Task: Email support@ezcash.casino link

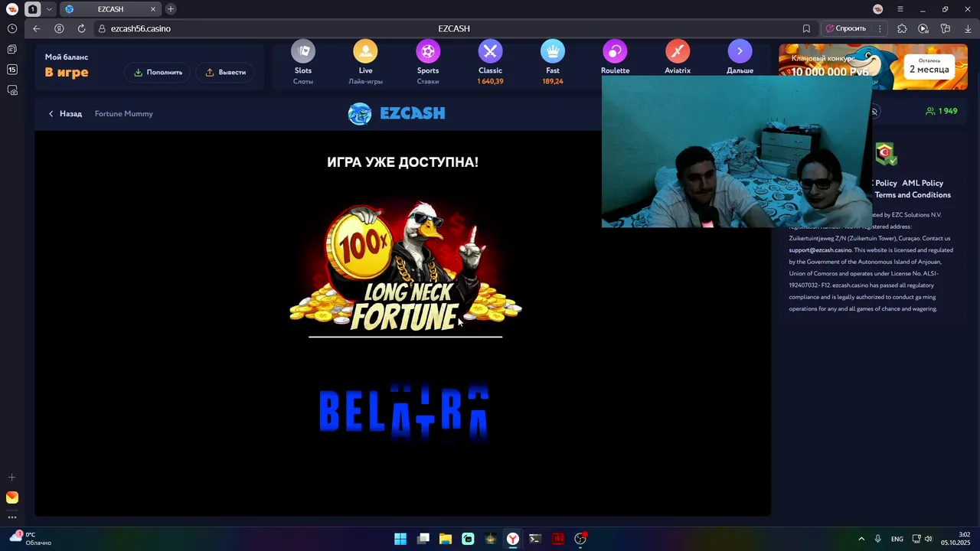Action: tap(820, 250)
